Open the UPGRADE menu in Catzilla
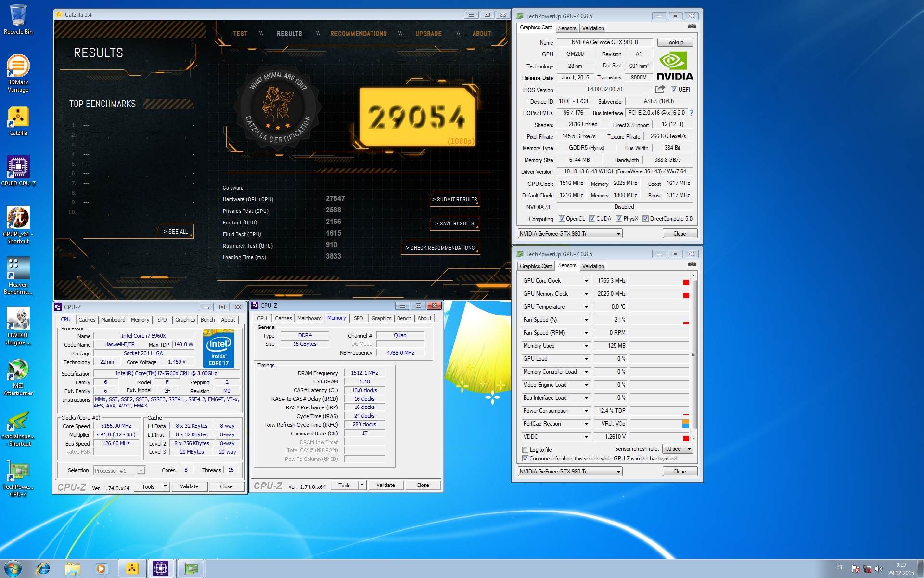 point(428,34)
